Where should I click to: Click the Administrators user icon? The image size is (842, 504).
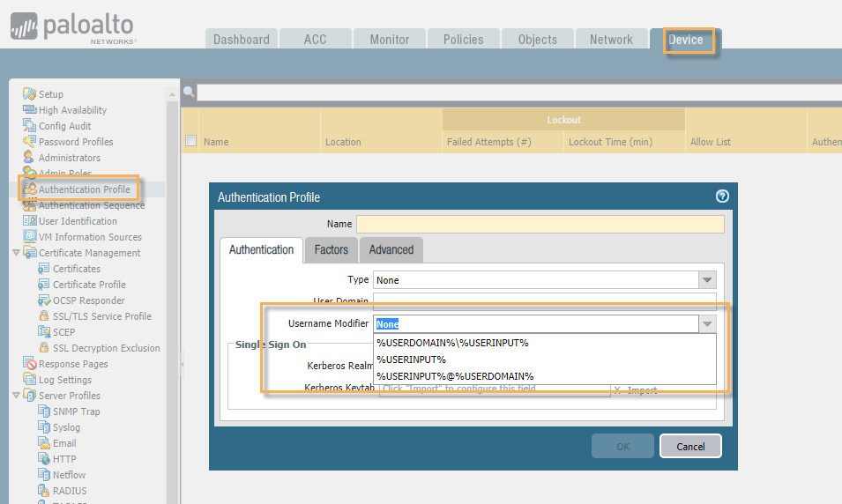[29, 158]
